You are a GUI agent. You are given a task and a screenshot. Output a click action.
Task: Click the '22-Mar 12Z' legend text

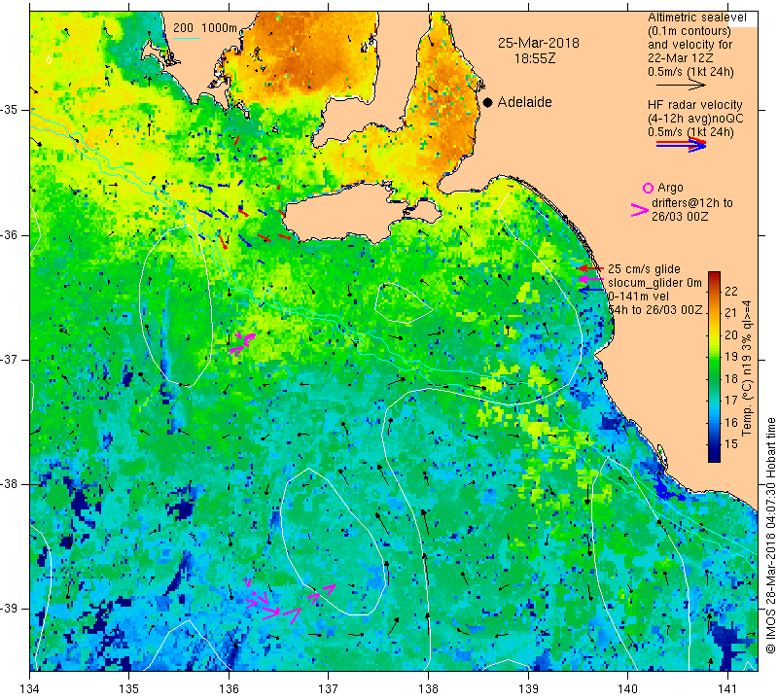681,58
